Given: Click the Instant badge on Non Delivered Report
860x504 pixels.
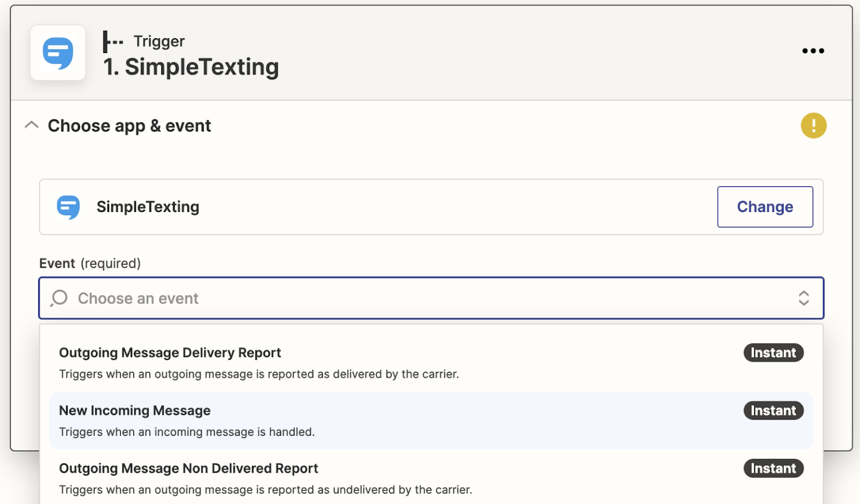Looking at the screenshot, I should tap(773, 468).
